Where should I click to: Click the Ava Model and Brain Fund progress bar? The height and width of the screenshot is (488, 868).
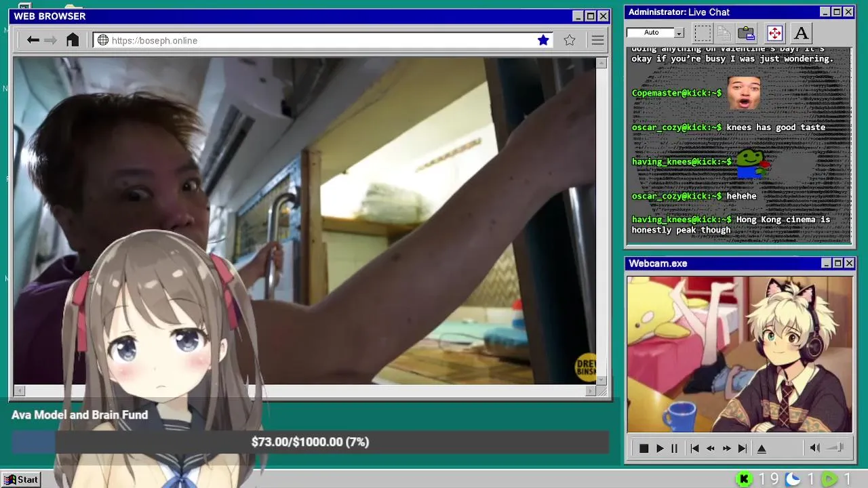pyautogui.click(x=310, y=442)
